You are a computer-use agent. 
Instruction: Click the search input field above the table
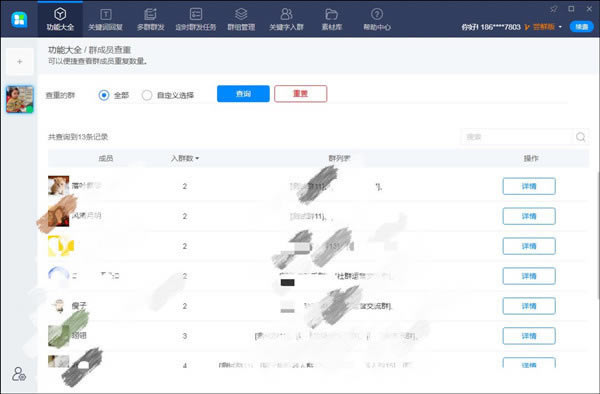(517, 137)
